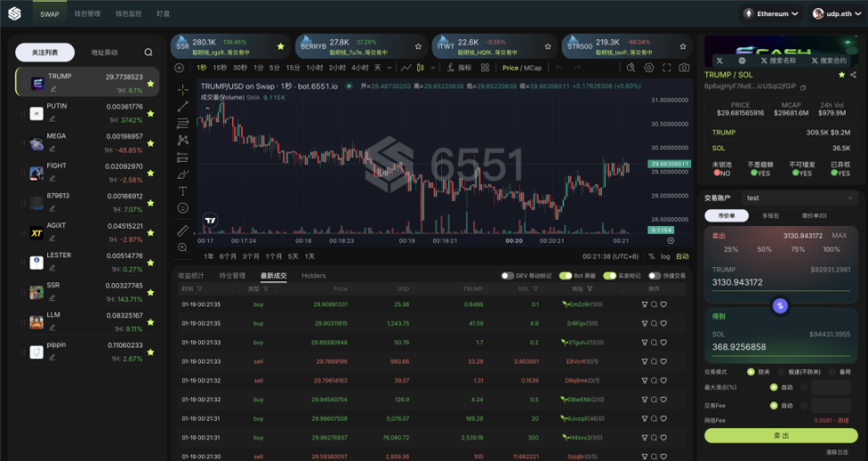Swap direction with the purple arrows button
The width and height of the screenshot is (868, 461).
click(x=780, y=306)
